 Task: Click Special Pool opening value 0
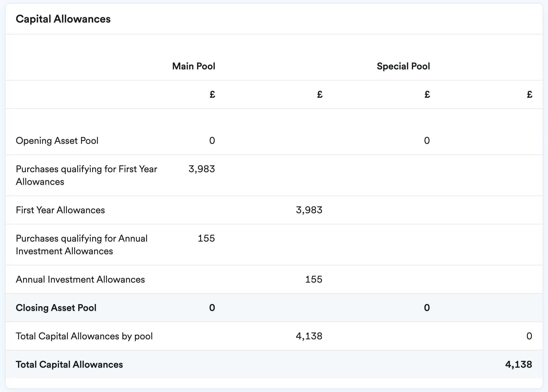click(x=427, y=141)
